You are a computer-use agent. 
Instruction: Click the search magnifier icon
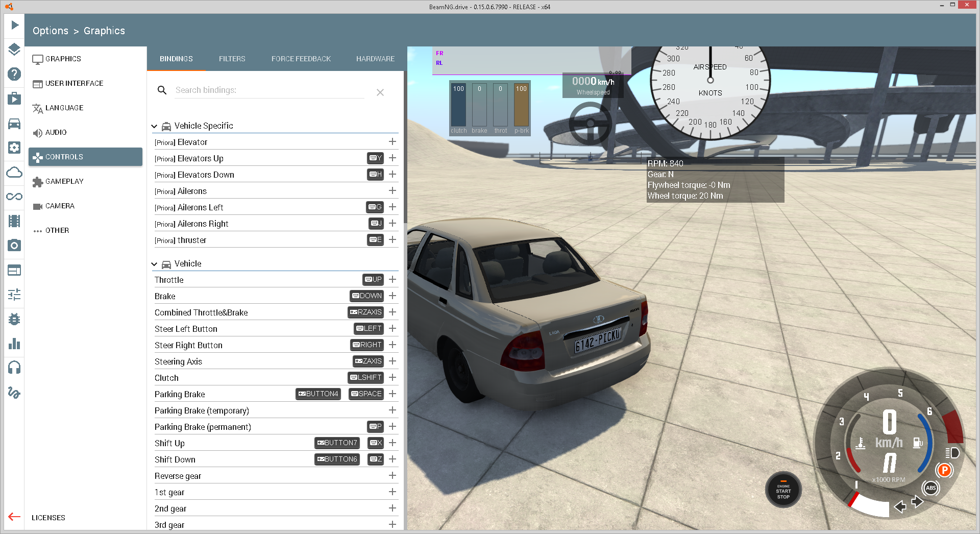(162, 90)
